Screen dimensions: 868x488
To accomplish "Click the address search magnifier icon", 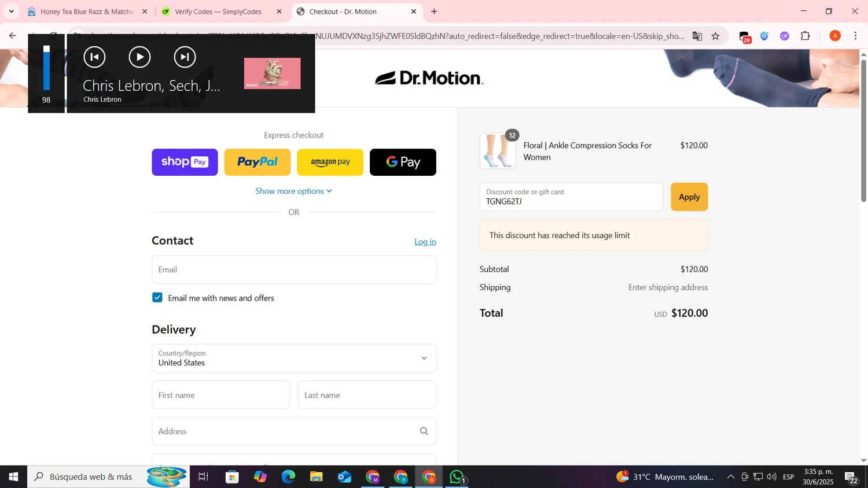I will click(424, 431).
